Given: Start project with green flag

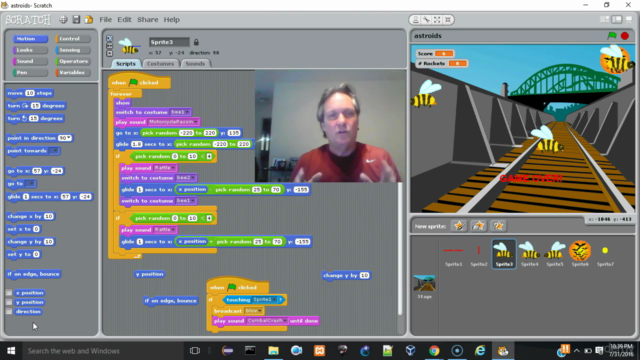Looking at the screenshot, I should tap(612, 36).
